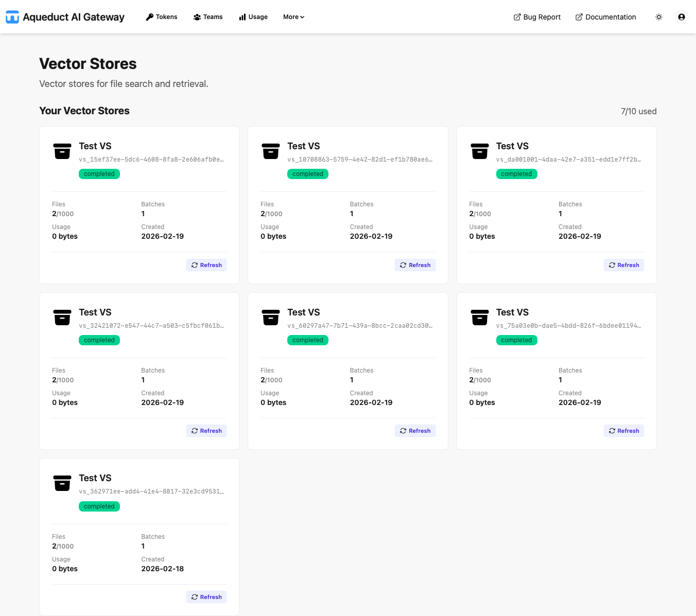Click the Bug Report icon in the header
Viewport: 696px width, 616px height.
click(x=516, y=17)
